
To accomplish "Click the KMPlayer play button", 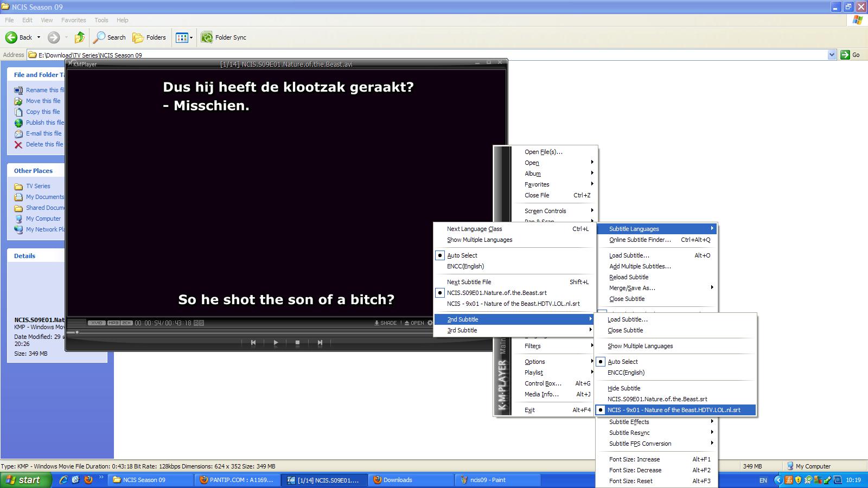I will (x=276, y=342).
